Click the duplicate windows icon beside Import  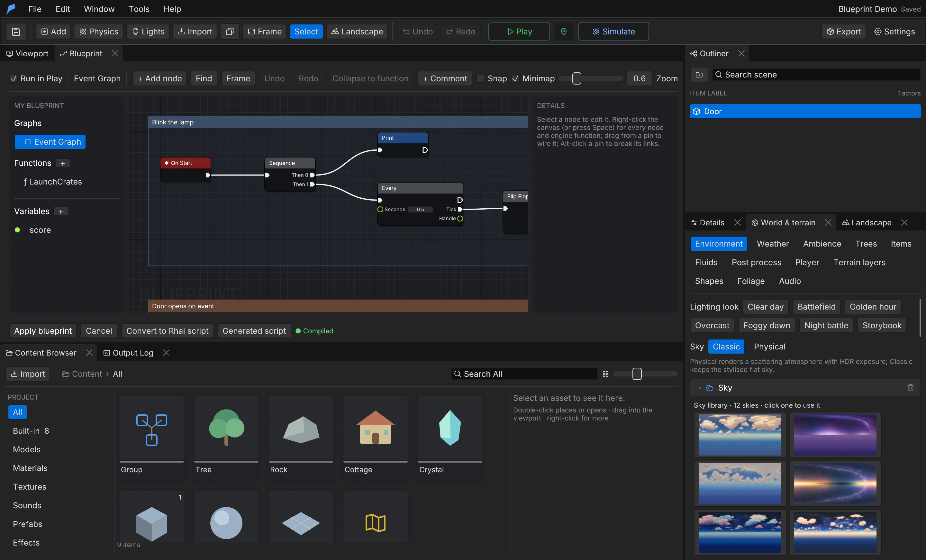pyautogui.click(x=230, y=32)
